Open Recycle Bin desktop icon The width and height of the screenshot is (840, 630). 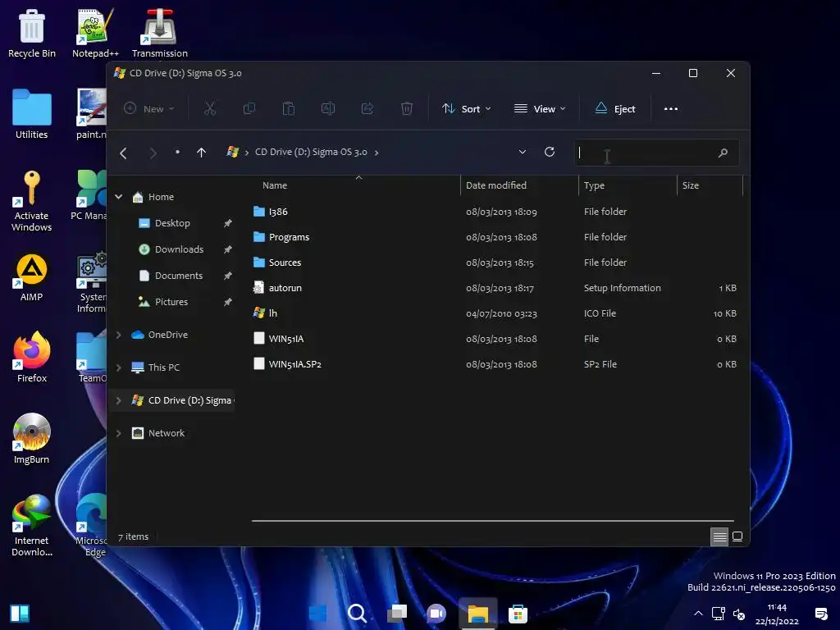point(32,33)
